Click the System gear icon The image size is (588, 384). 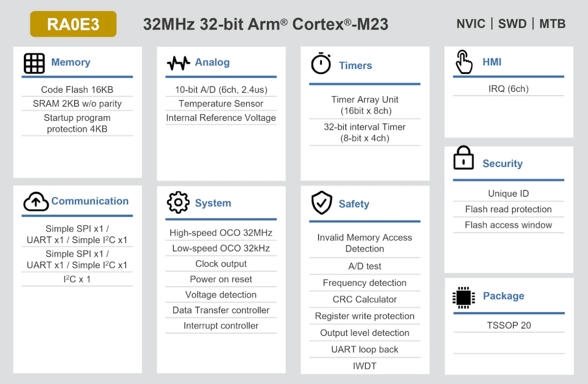tap(178, 203)
